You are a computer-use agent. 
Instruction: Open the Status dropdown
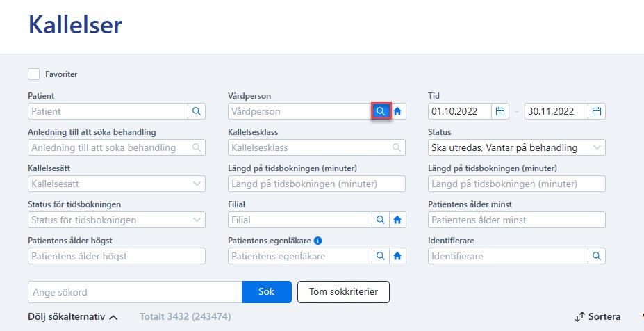[x=517, y=147]
